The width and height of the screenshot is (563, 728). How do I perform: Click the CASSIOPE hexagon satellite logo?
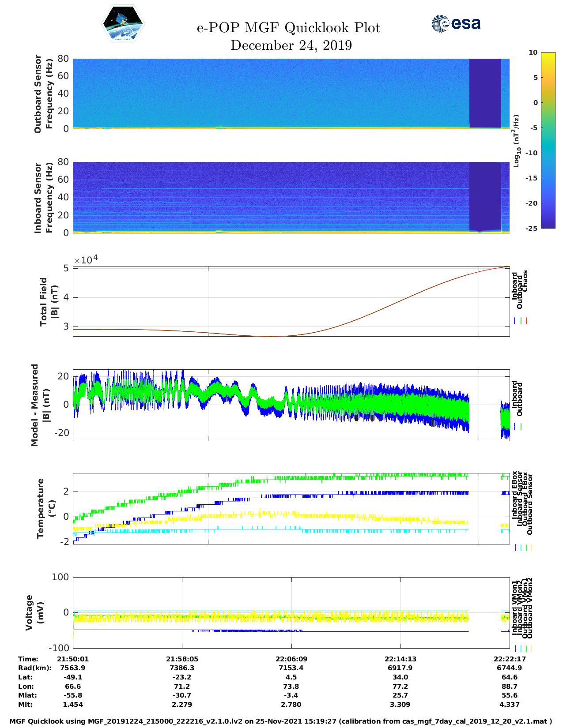(x=123, y=24)
